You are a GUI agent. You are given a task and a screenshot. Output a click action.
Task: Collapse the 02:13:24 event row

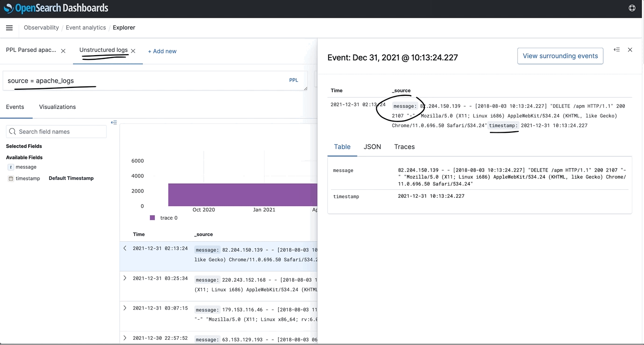pyautogui.click(x=125, y=248)
